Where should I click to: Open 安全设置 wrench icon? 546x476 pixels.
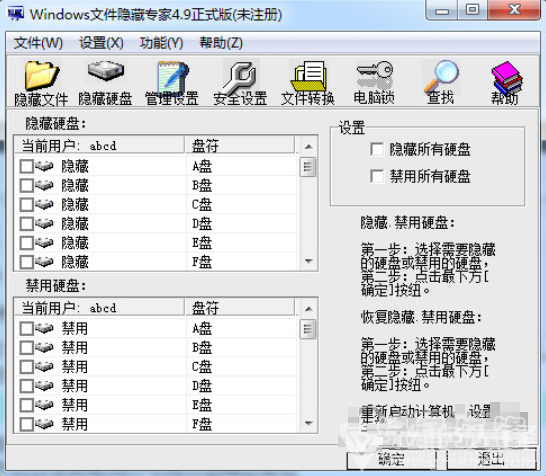(x=240, y=83)
